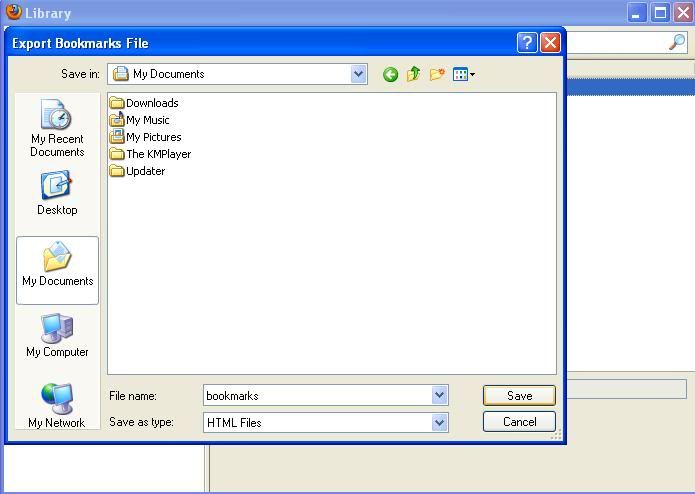Image resolution: width=695 pixels, height=494 pixels.
Task: Click the My Pictures folder name
Action: pos(154,137)
